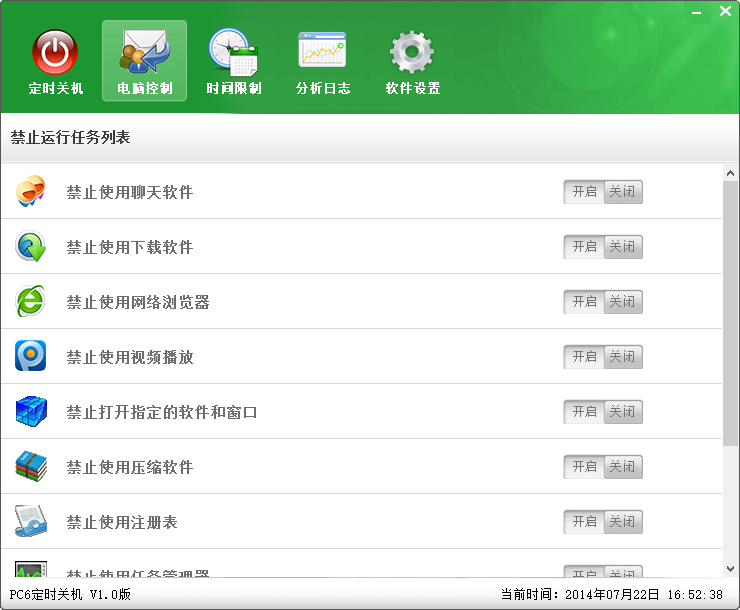
Task: Select the 禁止打开指定的软件和窗口 list entry
Action: (162, 412)
